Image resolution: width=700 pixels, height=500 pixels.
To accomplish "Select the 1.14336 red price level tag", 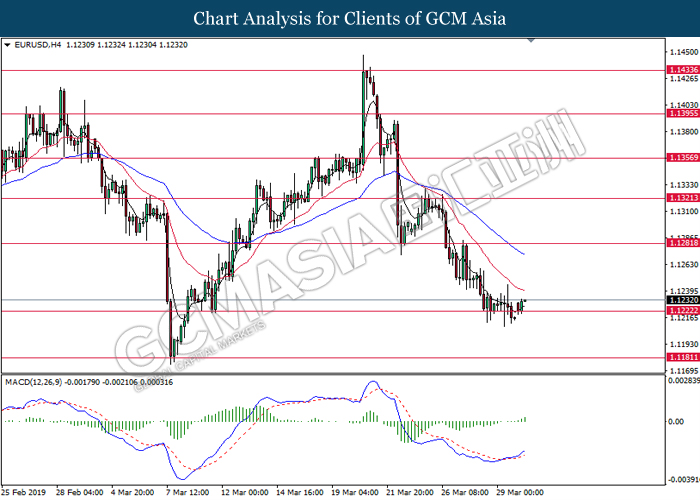I will (x=683, y=70).
